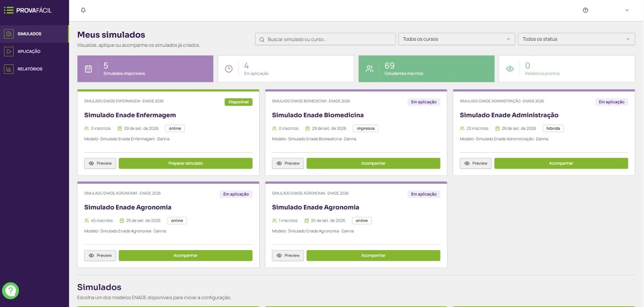This screenshot has width=644, height=307.
Task: Open the help question-mark icon in top bar
Action: (585, 10)
